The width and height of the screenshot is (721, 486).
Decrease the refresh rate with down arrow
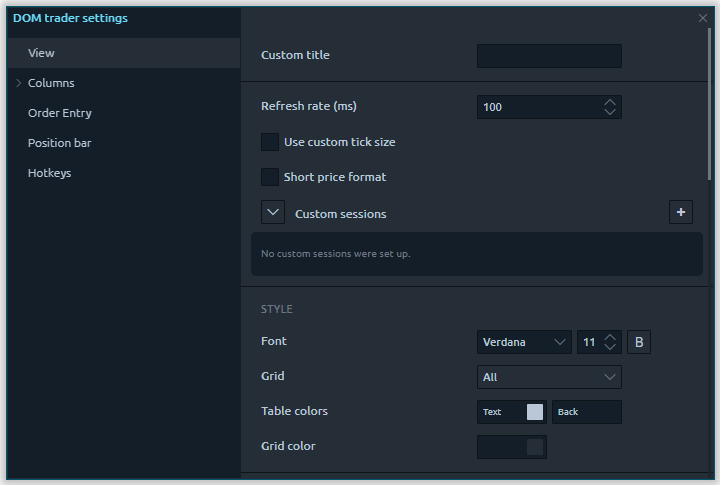[x=610, y=112]
